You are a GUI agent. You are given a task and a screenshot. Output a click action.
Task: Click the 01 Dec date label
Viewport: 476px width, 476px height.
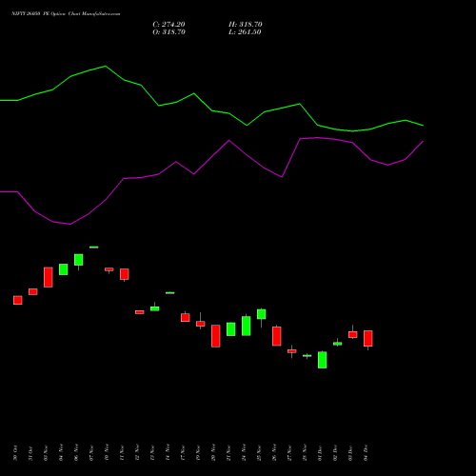[320, 453]
